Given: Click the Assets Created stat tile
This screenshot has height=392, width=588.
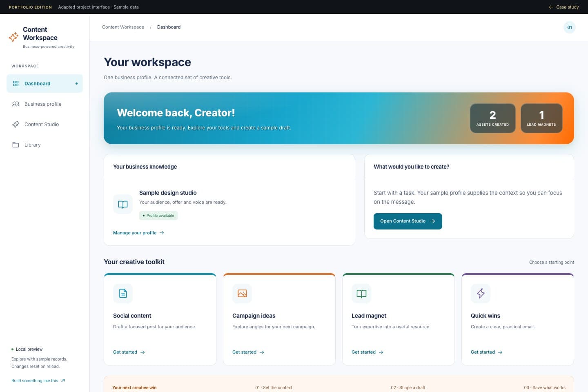Looking at the screenshot, I should pyautogui.click(x=493, y=118).
